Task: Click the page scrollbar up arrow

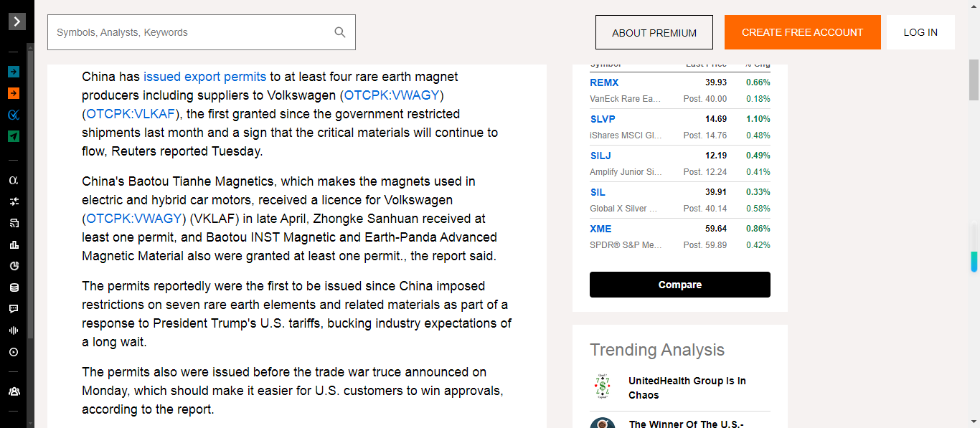Action: tap(974, 6)
